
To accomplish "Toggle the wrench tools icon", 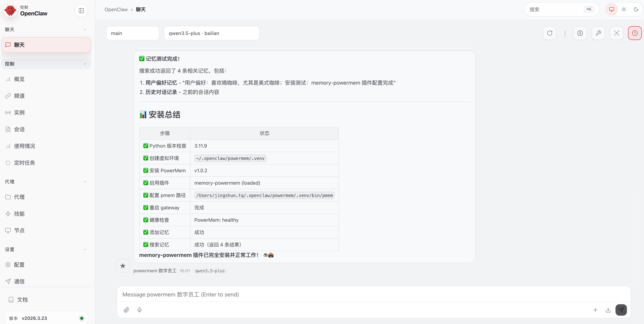I will pos(598,33).
